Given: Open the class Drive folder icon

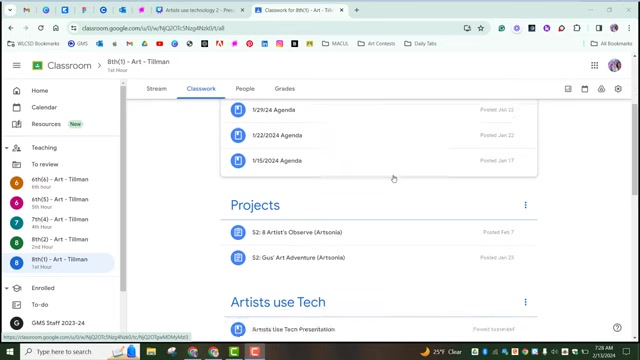Looking at the screenshot, I should 601,89.
